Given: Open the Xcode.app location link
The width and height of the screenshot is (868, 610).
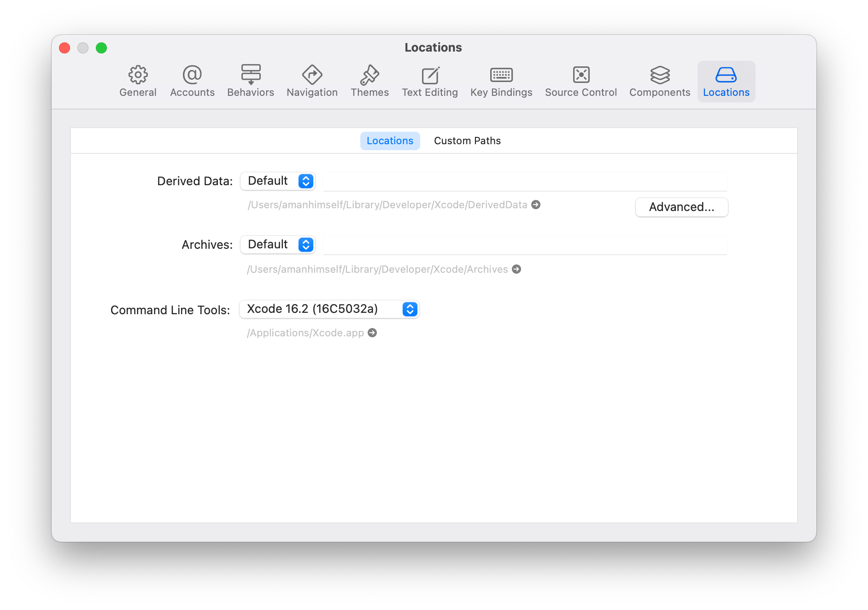Looking at the screenshot, I should point(372,332).
